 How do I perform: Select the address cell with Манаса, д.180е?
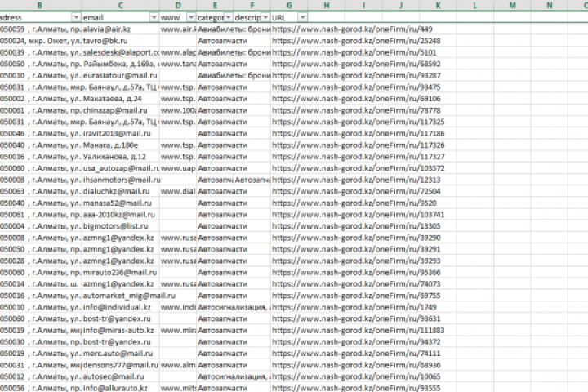tap(40, 145)
